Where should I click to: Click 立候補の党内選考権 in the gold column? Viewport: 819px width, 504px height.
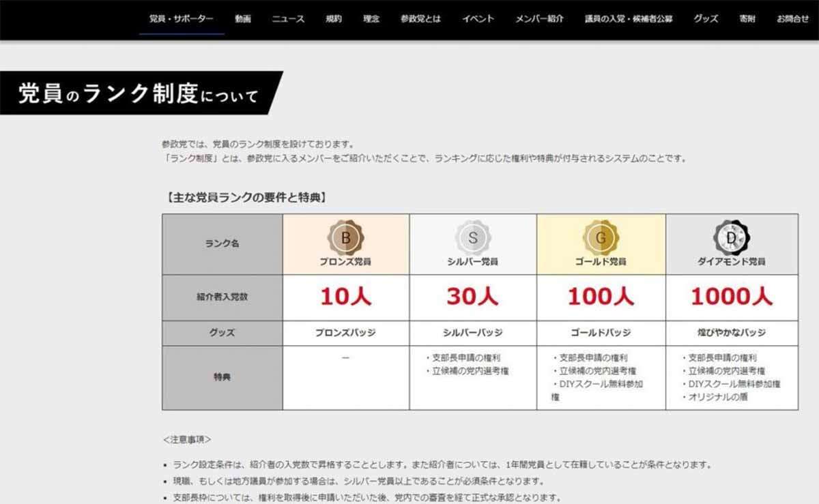[594, 371]
